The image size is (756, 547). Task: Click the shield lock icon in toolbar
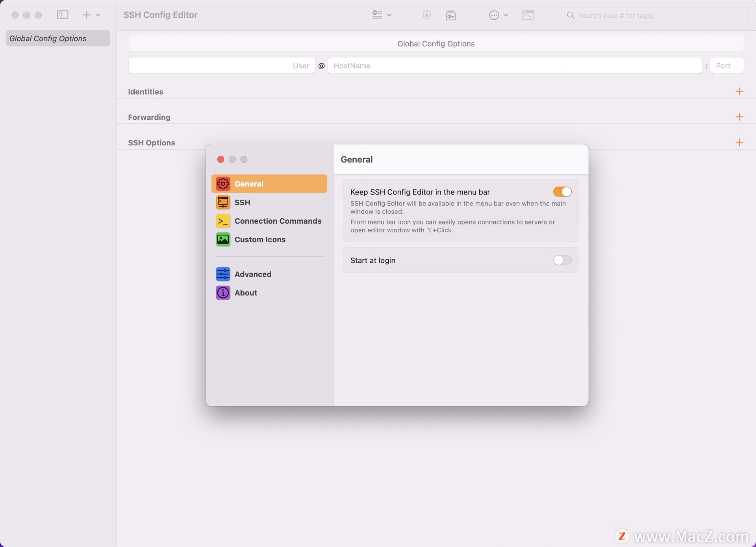427,15
